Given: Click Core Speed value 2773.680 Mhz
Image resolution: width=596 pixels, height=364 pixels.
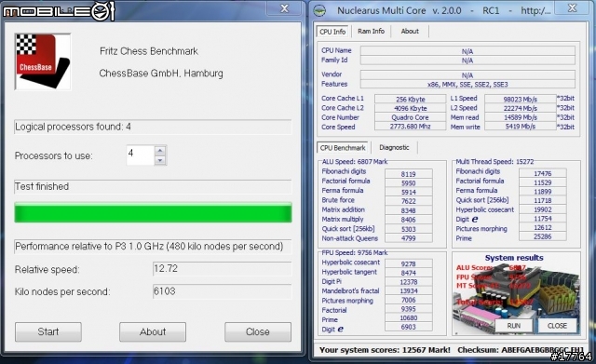Looking at the screenshot, I should point(410,127).
